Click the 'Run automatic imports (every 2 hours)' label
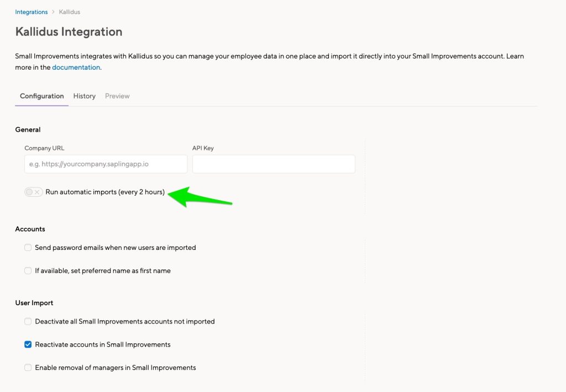This screenshot has width=566, height=392. tap(105, 192)
